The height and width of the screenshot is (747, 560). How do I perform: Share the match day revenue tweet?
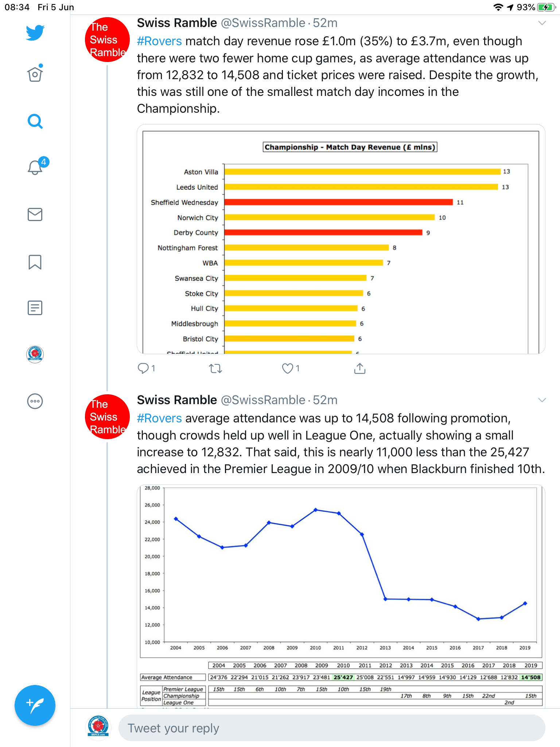pyautogui.click(x=359, y=368)
